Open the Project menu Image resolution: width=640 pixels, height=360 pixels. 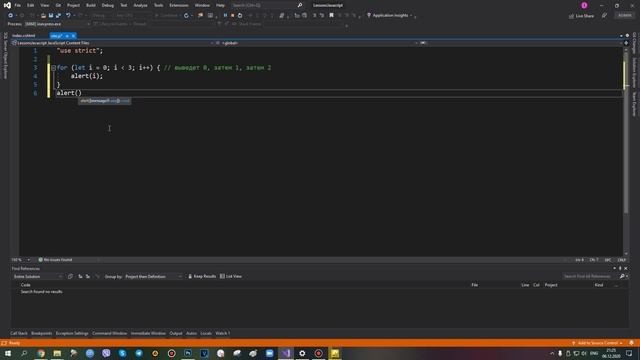pos(73,5)
